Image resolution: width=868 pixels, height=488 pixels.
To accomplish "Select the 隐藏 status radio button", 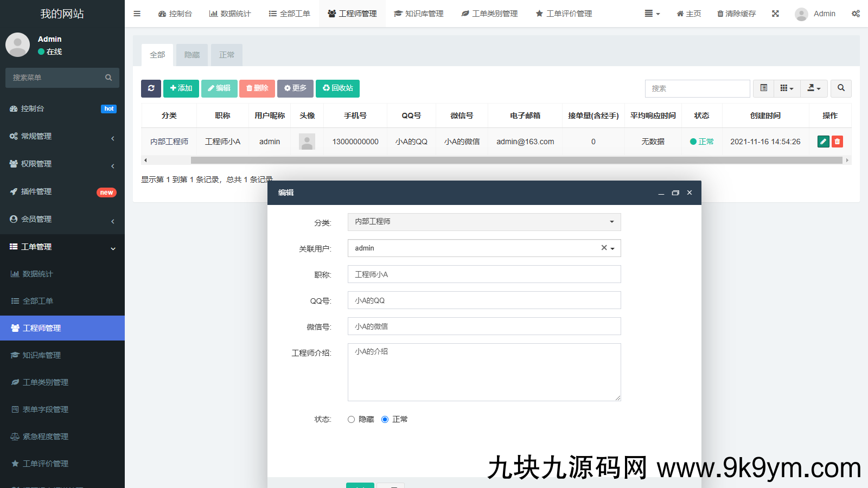I will (352, 420).
